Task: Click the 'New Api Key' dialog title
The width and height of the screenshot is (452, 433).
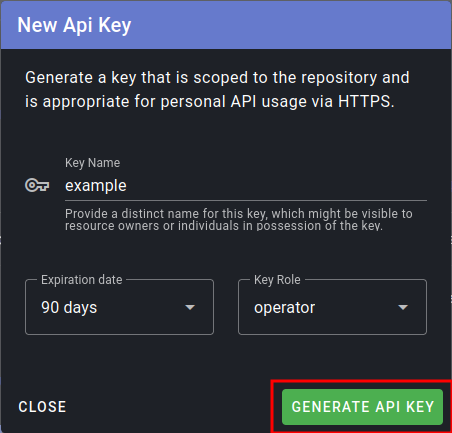Action: pos(74,25)
